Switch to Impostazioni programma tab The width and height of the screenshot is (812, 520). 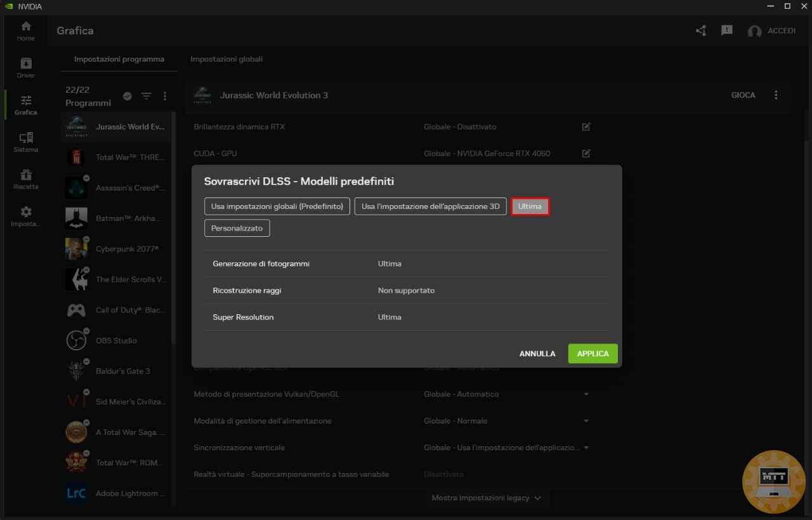click(x=119, y=59)
